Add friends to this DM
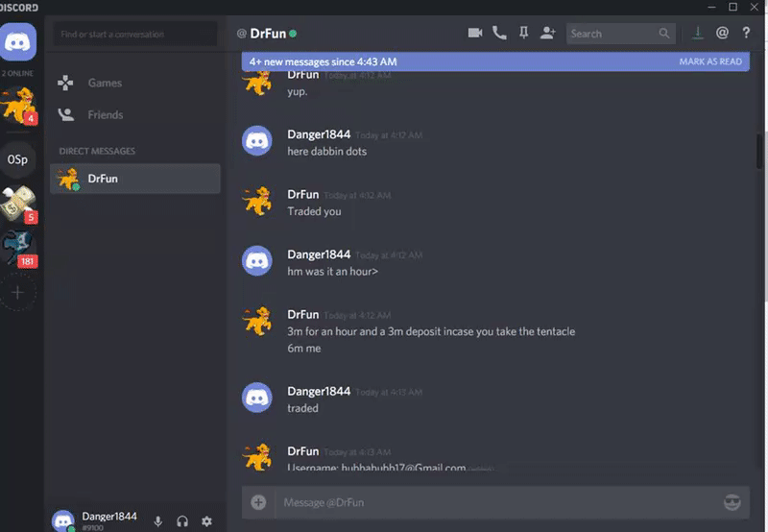This screenshot has width=768, height=532. 547,33
